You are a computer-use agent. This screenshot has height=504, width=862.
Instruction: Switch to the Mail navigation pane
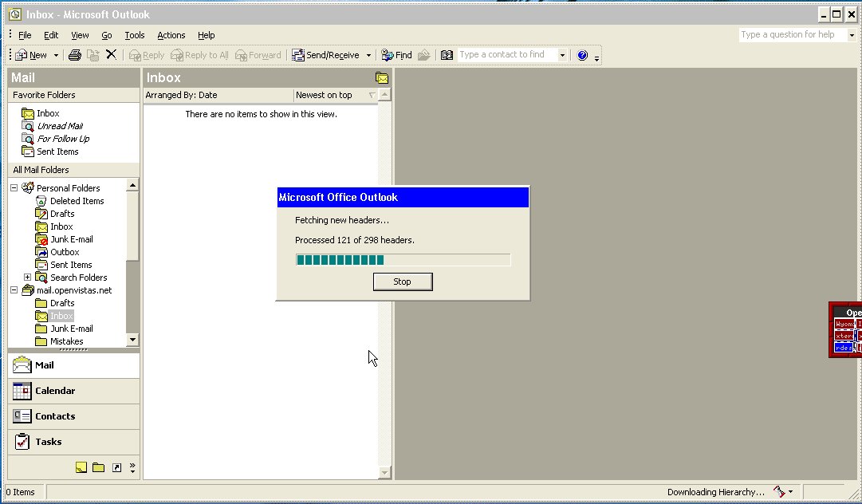(x=73, y=365)
